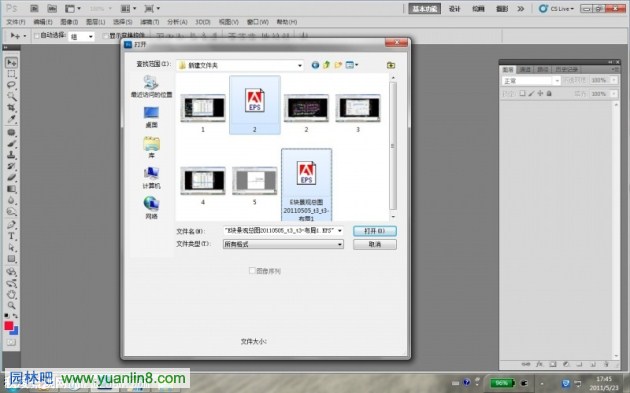Open the CS Live menu
The width and height of the screenshot is (630, 393).
coord(556,8)
